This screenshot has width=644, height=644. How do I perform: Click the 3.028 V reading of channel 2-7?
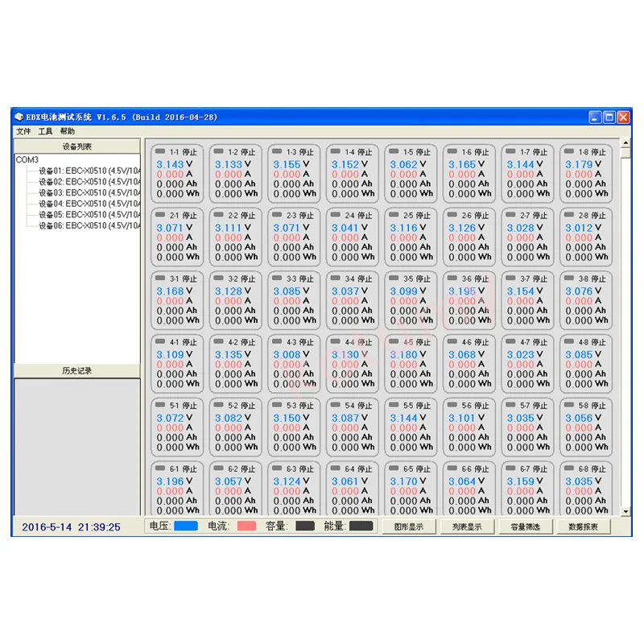tap(525, 228)
